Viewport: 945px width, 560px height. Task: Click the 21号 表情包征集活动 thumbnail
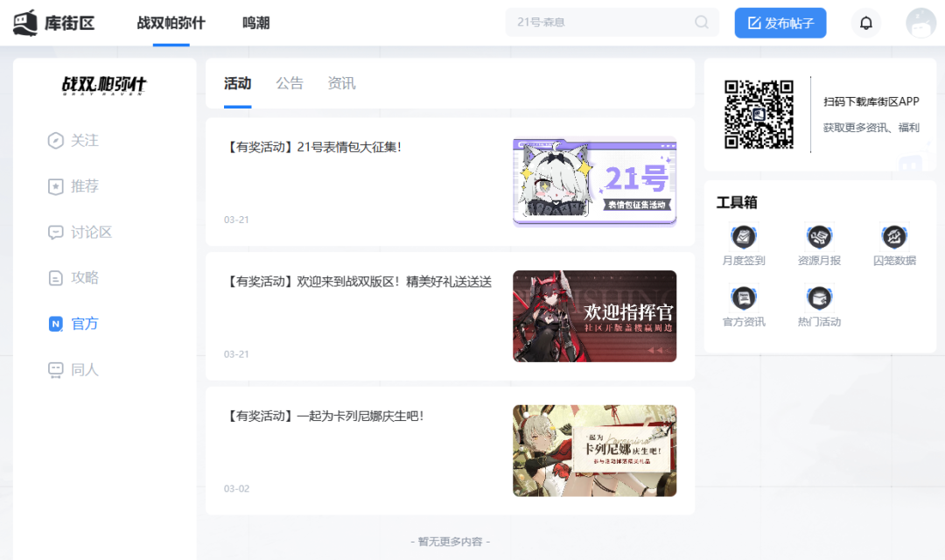pyautogui.click(x=594, y=181)
